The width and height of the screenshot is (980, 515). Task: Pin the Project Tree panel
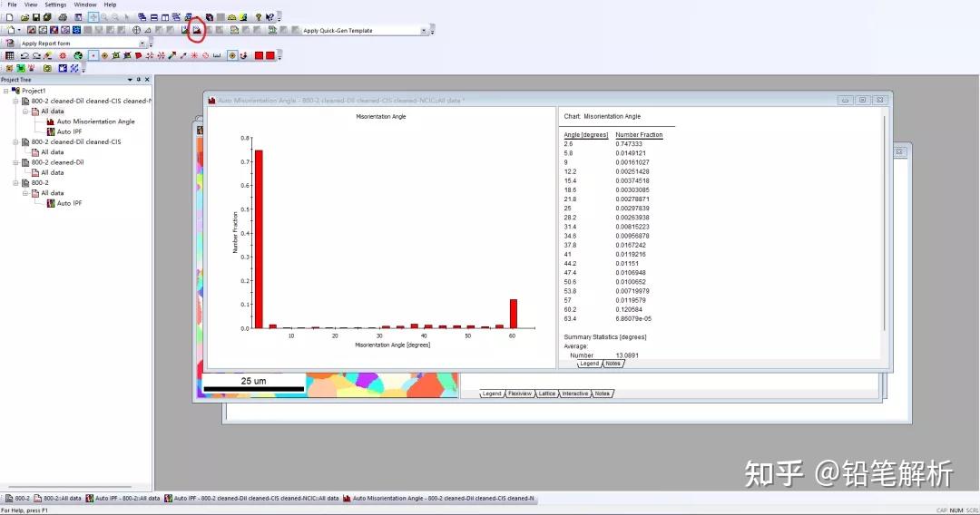point(139,80)
